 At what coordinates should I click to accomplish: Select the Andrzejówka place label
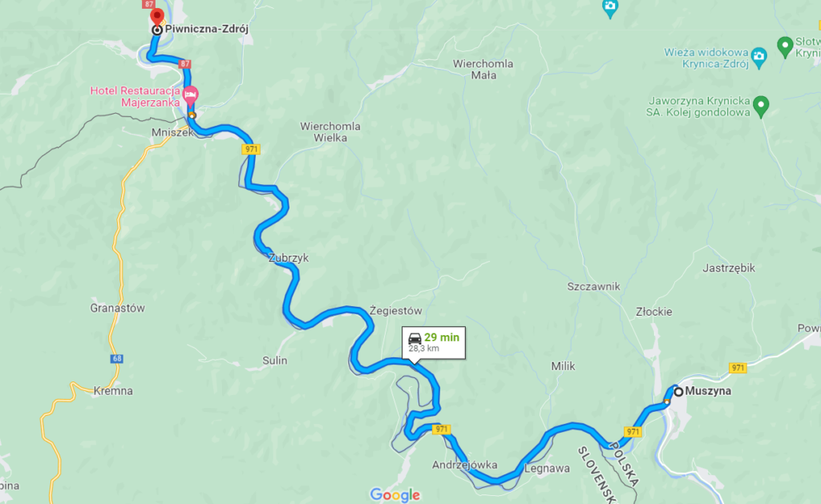click(x=464, y=465)
